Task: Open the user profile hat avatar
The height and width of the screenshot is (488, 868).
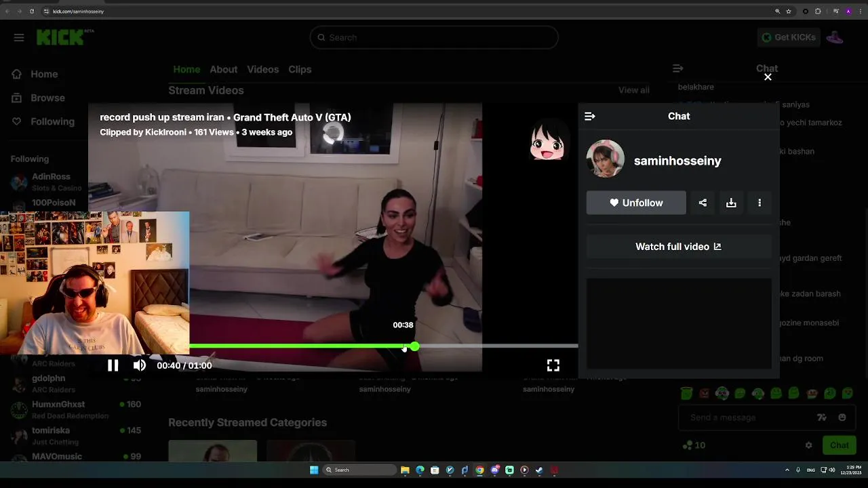Action: (x=835, y=37)
